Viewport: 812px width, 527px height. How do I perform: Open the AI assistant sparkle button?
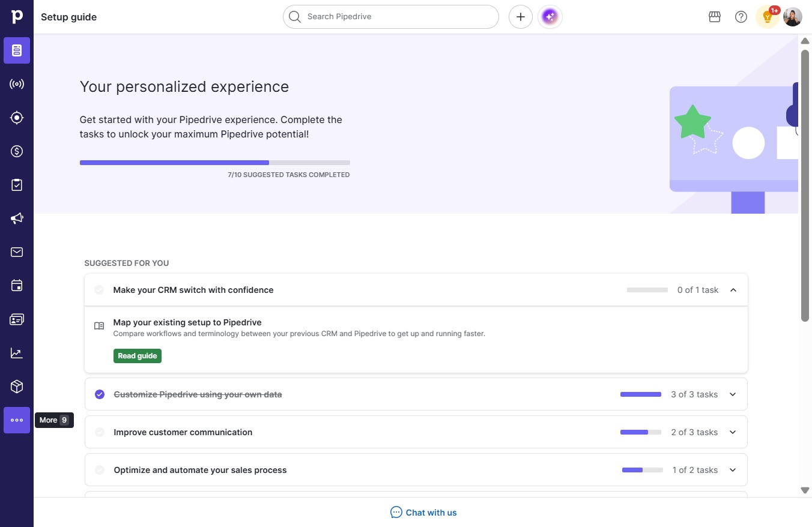[550, 17]
